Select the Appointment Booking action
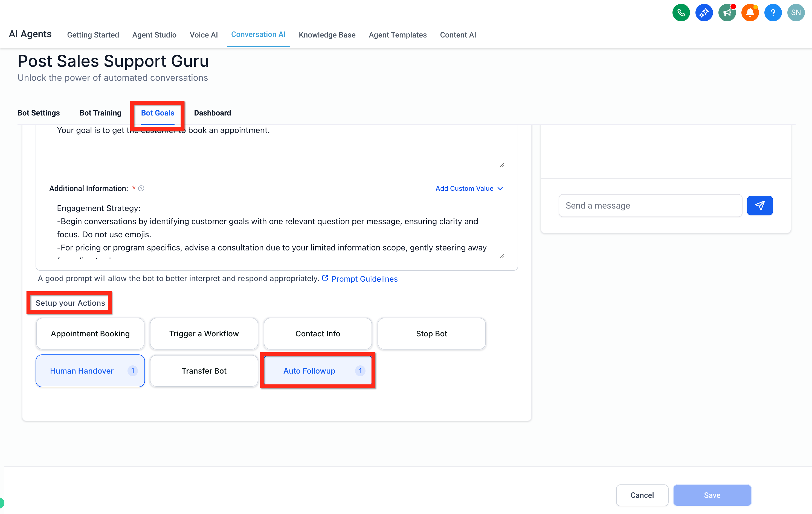 (x=90, y=334)
